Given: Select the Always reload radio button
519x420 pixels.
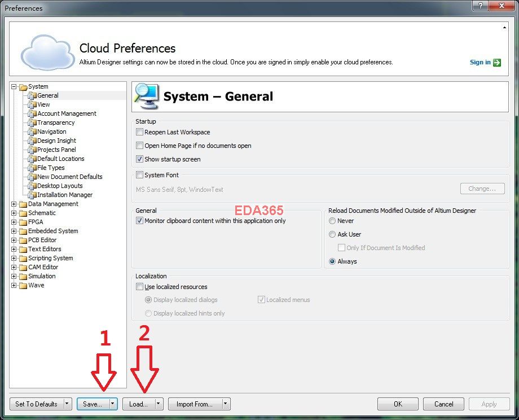Looking at the screenshot, I should coord(332,261).
